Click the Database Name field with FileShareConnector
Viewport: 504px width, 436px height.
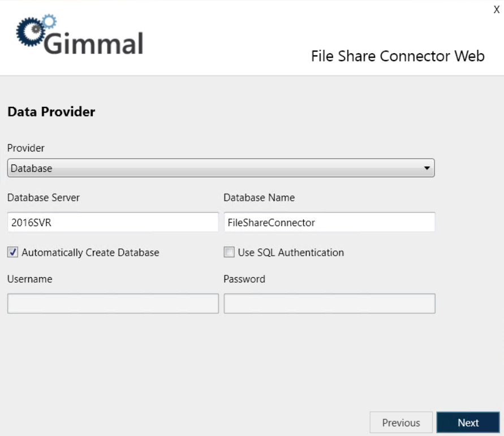tap(329, 222)
